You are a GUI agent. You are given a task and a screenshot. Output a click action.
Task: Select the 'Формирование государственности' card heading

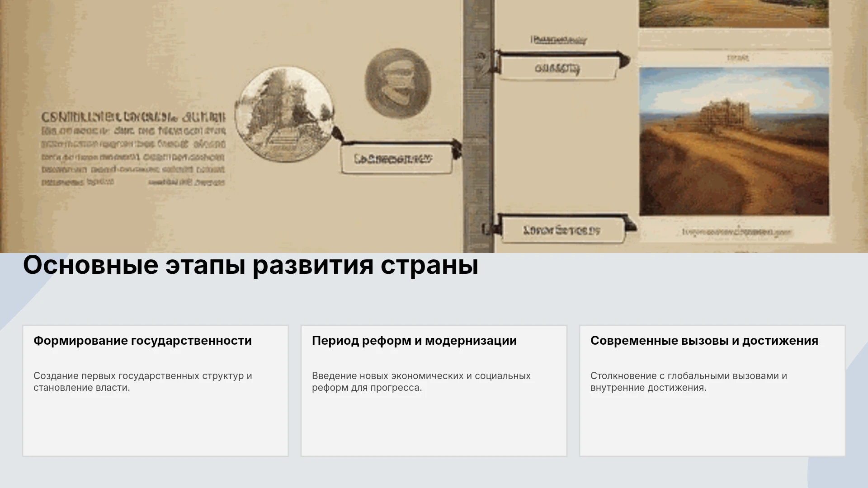tap(142, 341)
